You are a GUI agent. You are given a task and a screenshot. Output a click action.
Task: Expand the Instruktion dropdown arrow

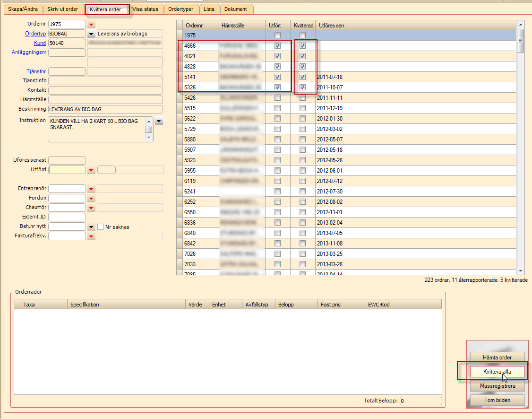(x=159, y=122)
